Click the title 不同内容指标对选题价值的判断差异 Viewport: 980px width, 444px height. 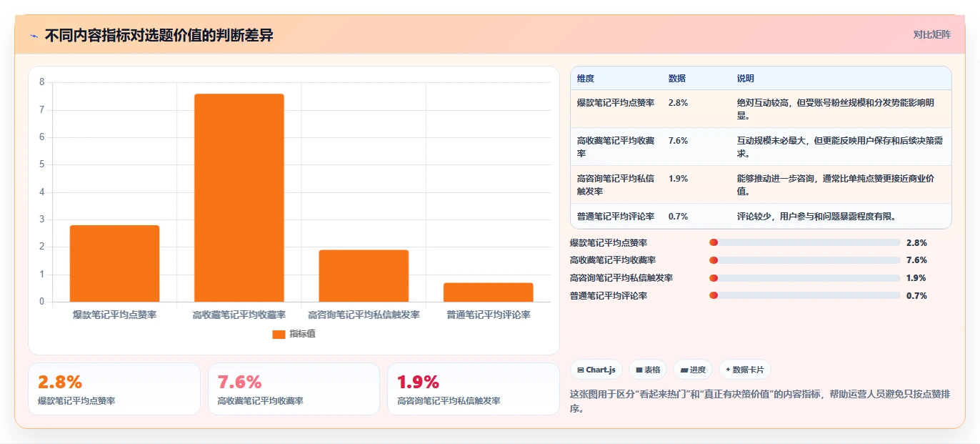[x=159, y=36]
